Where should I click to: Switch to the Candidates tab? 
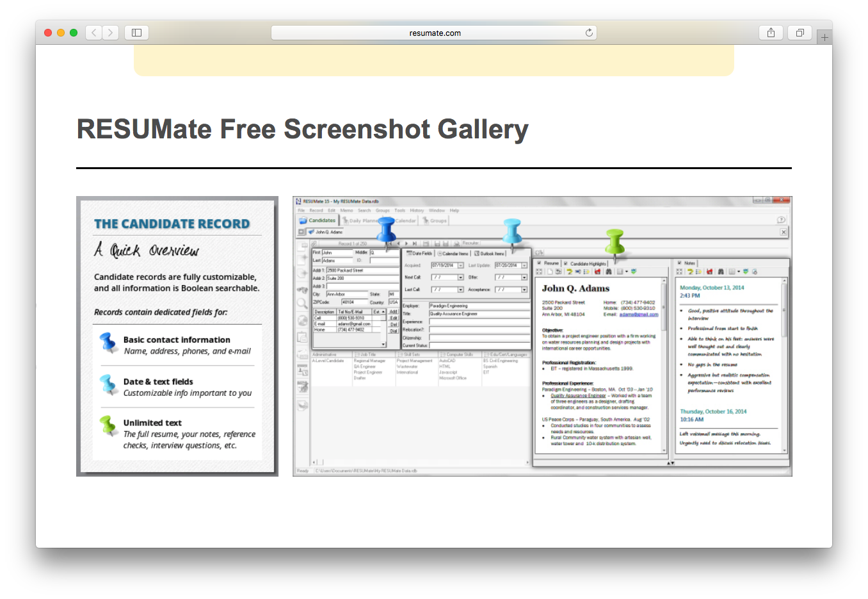coord(317,220)
